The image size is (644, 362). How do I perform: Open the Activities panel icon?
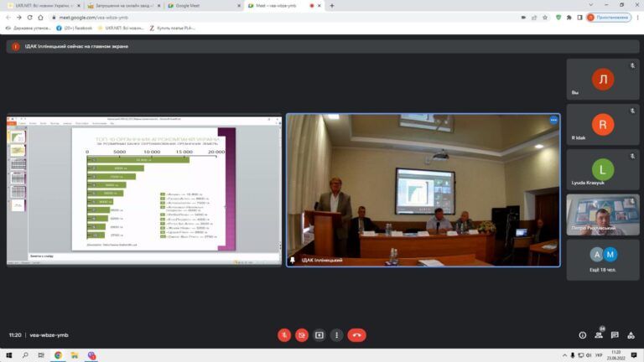coord(632,335)
